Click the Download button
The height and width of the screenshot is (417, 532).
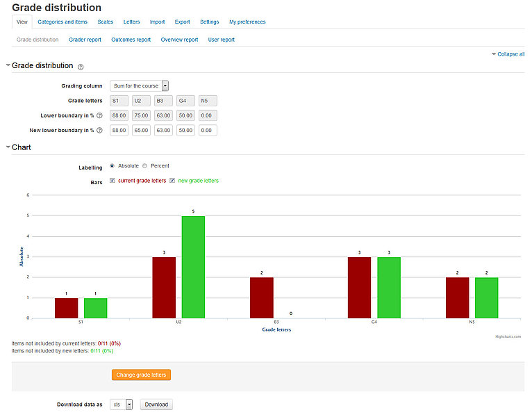pyautogui.click(x=156, y=404)
